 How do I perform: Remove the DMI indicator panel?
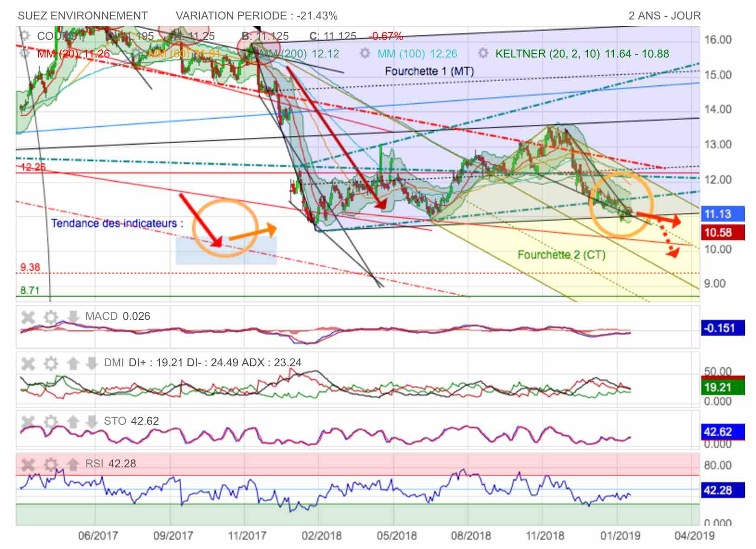coord(28,364)
